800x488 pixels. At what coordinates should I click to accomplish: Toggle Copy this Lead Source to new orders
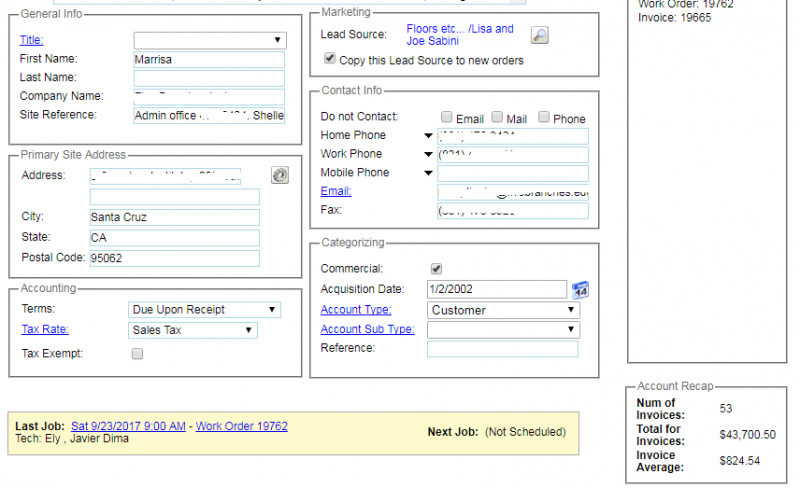coord(330,60)
